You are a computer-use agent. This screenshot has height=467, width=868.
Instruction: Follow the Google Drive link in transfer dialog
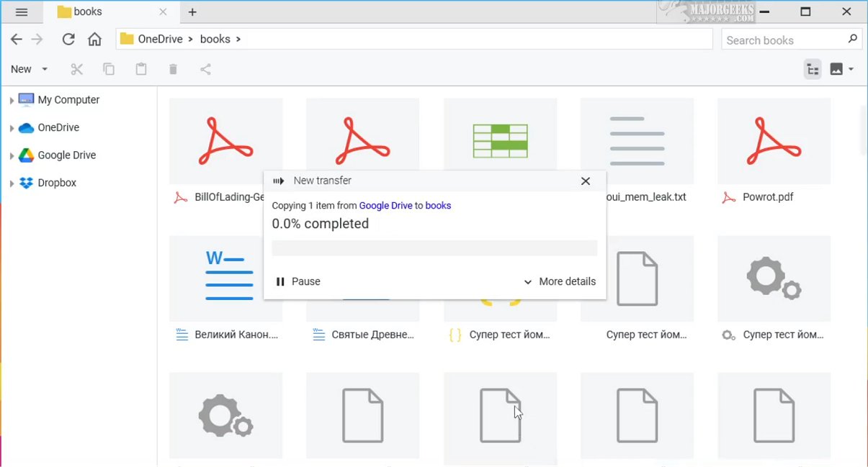click(385, 206)
